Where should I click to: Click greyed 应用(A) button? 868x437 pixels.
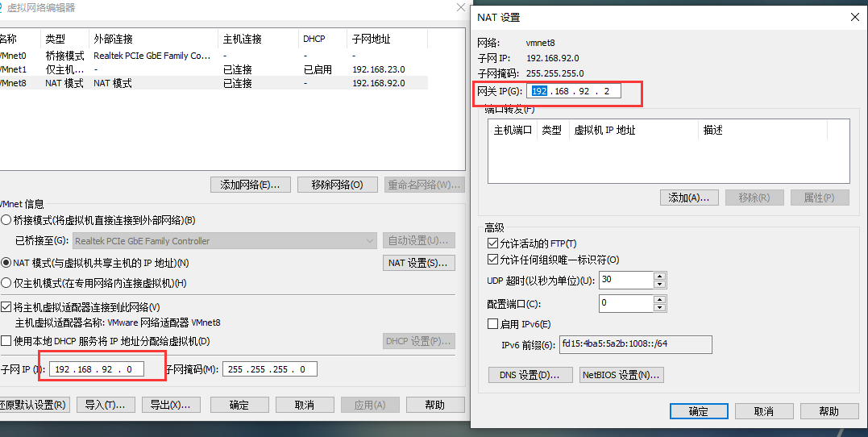click(x=370, y=405)
